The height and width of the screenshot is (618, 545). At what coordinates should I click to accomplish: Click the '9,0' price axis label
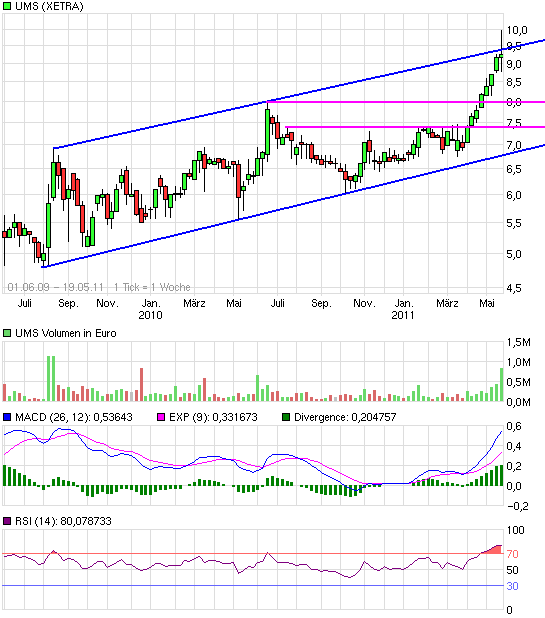pyautogui.click(x=514, y=64)
